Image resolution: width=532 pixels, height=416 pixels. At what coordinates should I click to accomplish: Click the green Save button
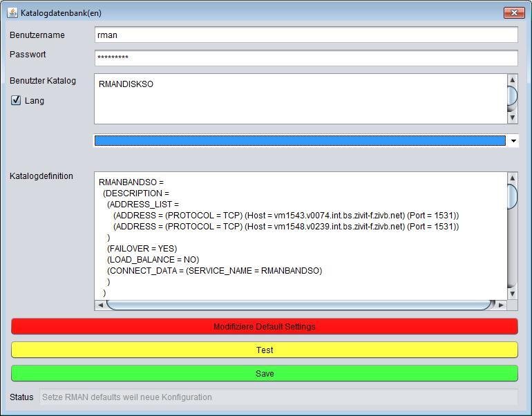pos(265,373)
